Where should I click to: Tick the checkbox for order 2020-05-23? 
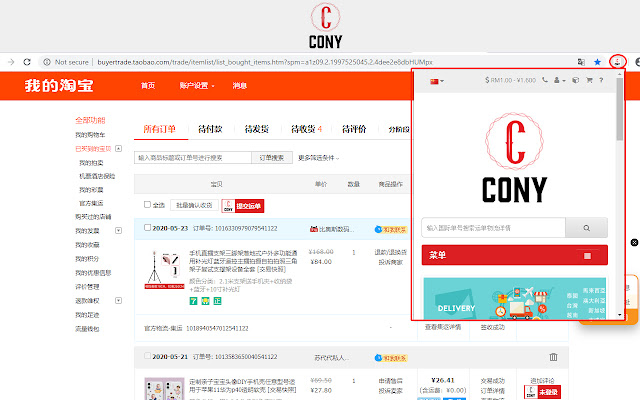click(147, 227)
